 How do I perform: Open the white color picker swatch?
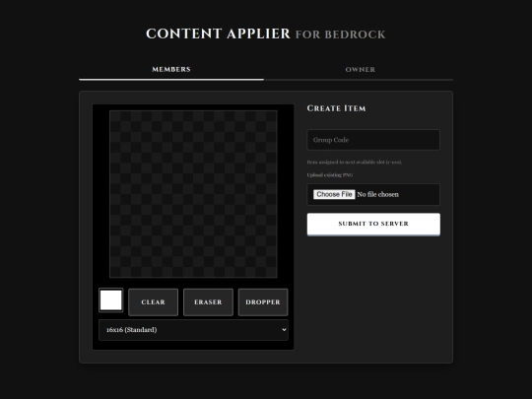[x=111, y=299]
